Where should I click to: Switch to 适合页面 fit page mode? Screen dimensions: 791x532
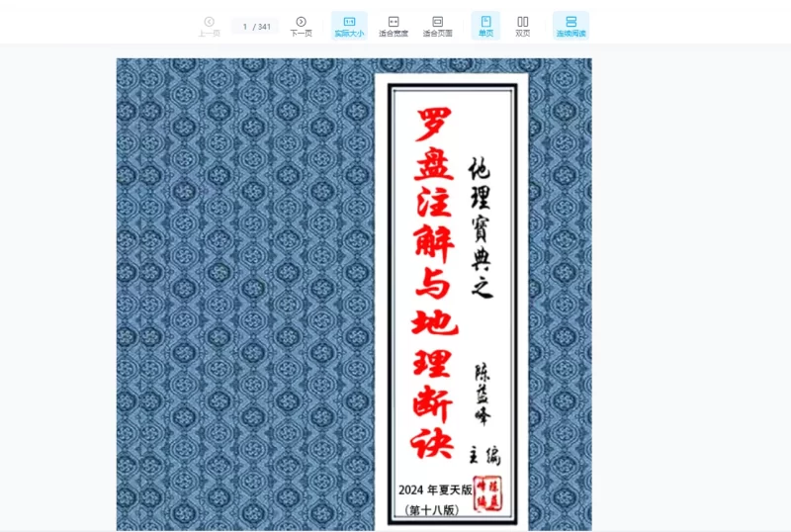coord(437,26)
